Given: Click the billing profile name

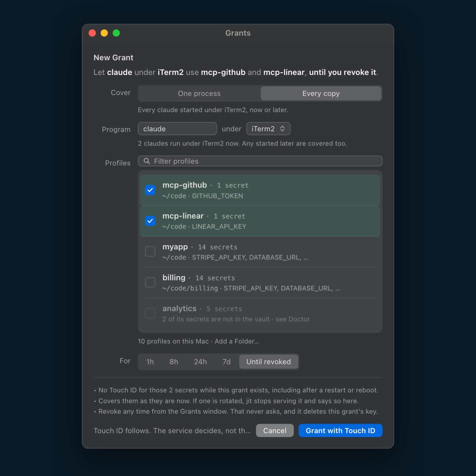Looking at the screenshot, I should [174, 278].
